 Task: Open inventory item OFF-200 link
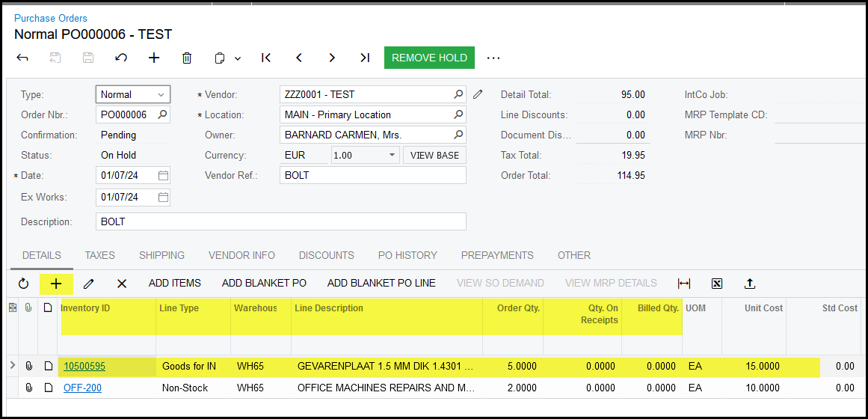pos(82,388)
